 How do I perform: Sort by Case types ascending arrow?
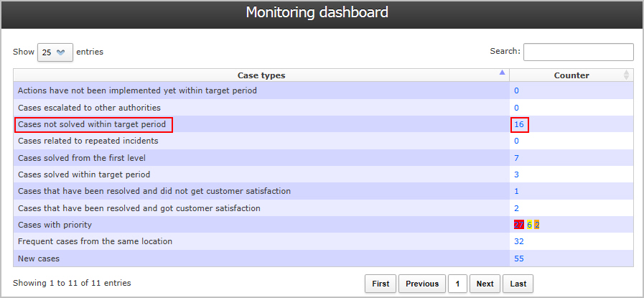tap(501, 73)
